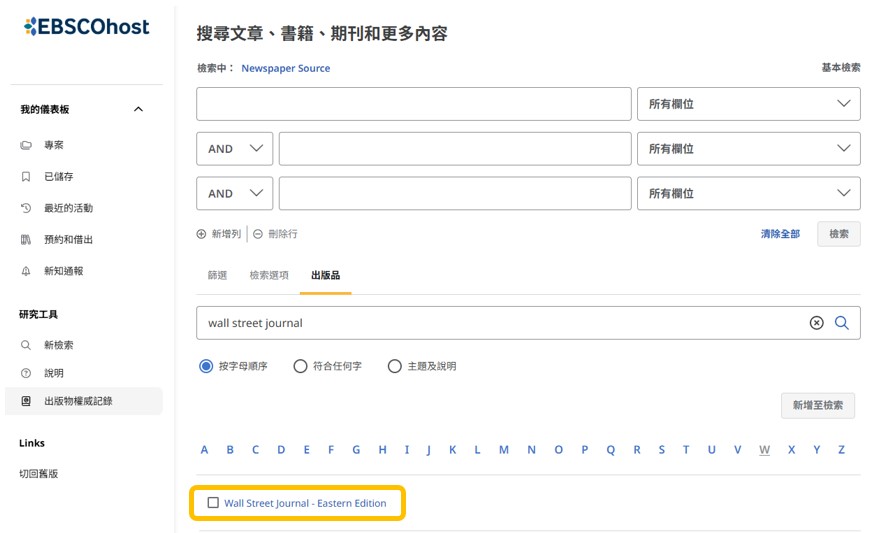The width and height of the screenshot is (886, 533).
Task: Switch to the 檢索選項 tab
Action: pos(269,275)
